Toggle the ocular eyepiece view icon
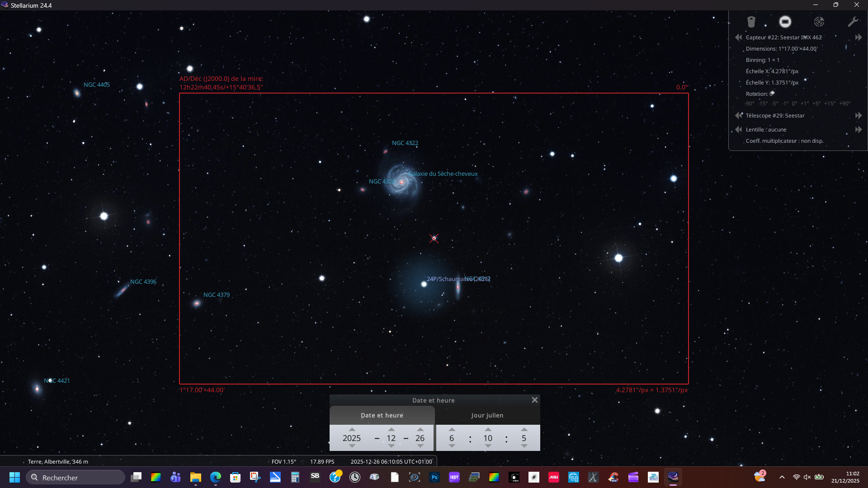Image resolution: width=868 pixels, height=488 pixels. 751,22
